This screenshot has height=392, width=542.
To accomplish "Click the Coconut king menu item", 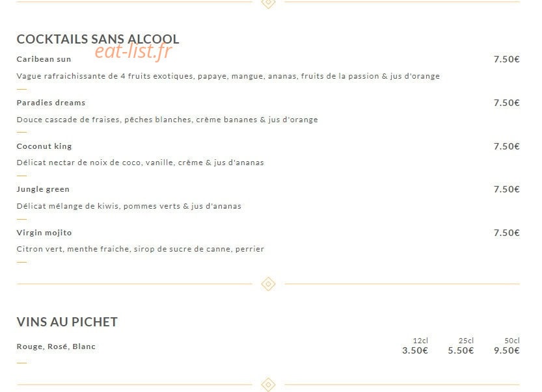I will pos(44,146).
